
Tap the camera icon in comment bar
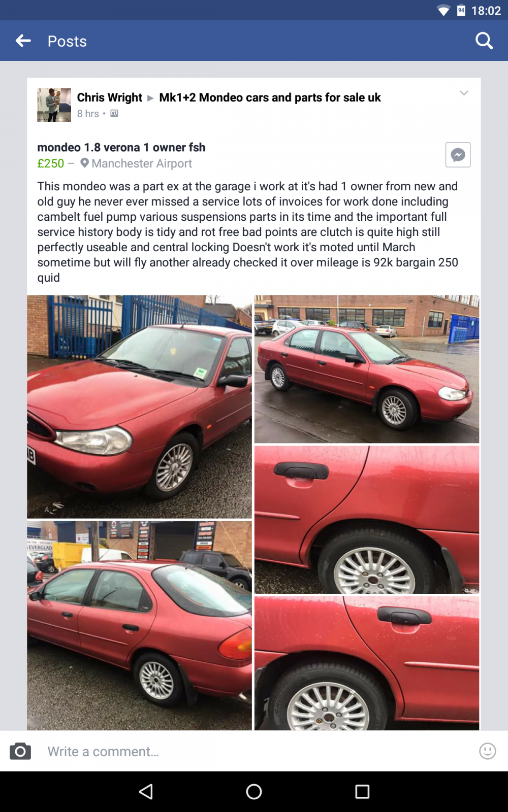(20, 751)
